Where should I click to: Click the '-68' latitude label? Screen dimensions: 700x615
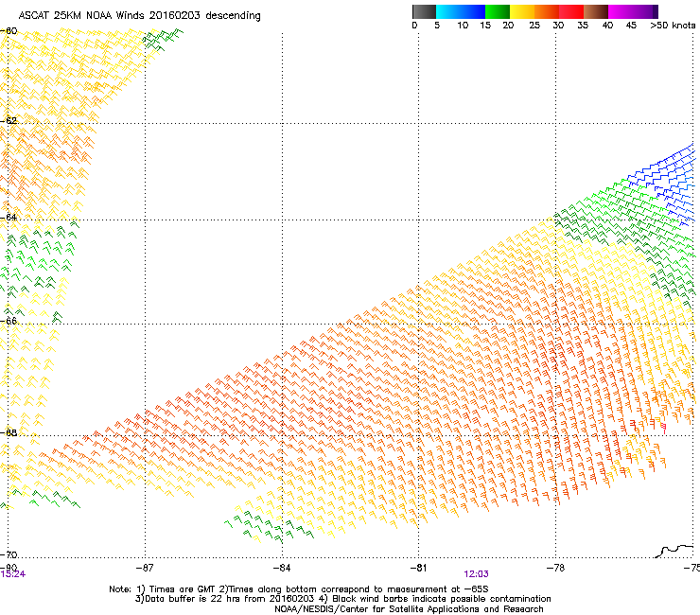point(9,432)
